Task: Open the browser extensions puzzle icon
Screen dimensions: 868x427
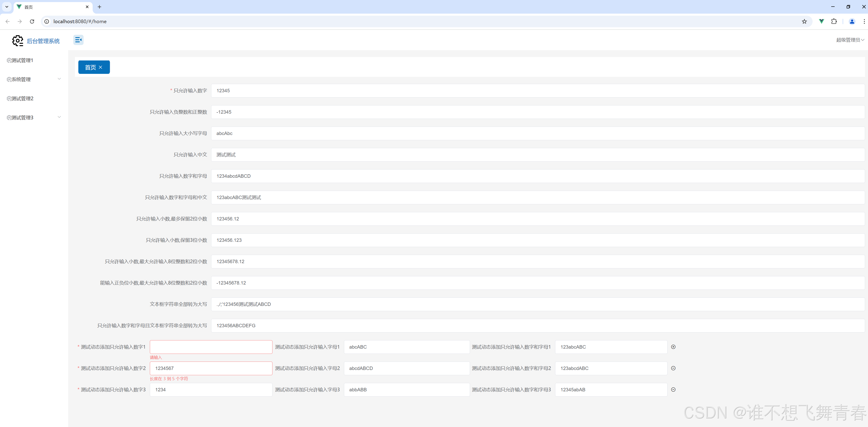Action: coord(834,21)
